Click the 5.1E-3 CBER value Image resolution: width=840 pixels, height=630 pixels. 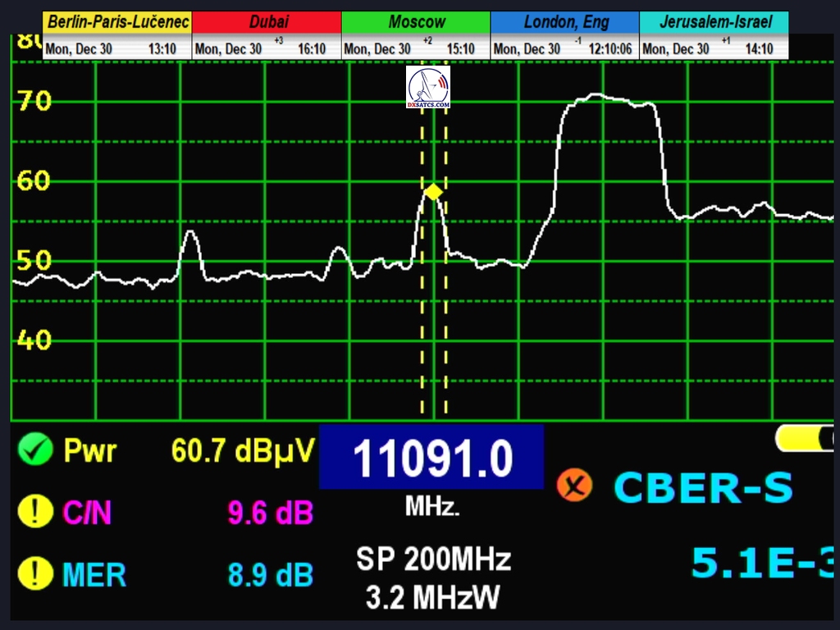pyautogui.click(x=763, y=563)
